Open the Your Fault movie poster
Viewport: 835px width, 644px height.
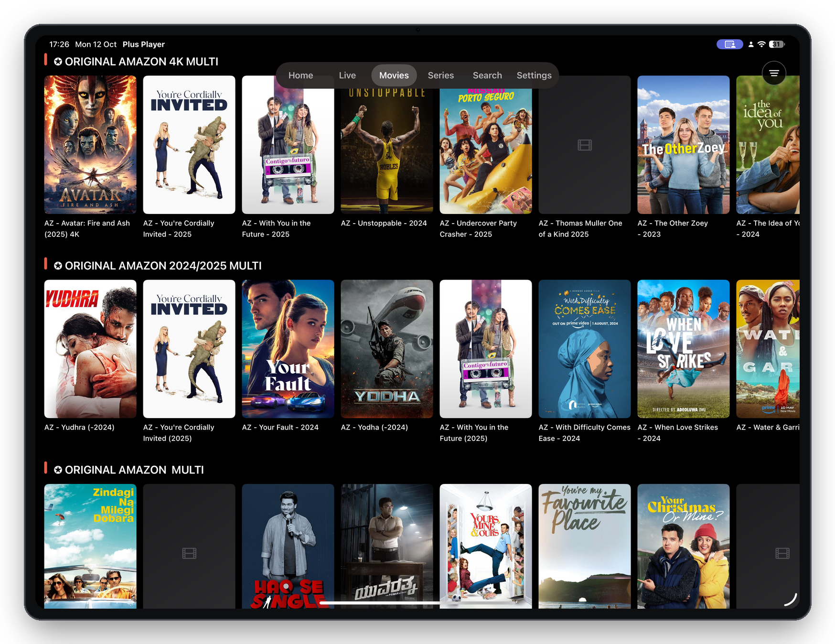pyautogui.click(x=288, y=349)
